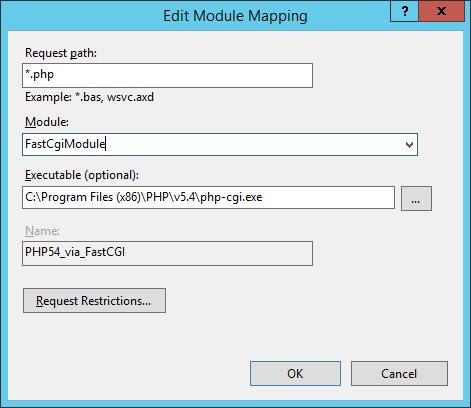The width and height of the screenshot is (471, 408).
Task: Click the Request path label
Action: tap(61, 53)
